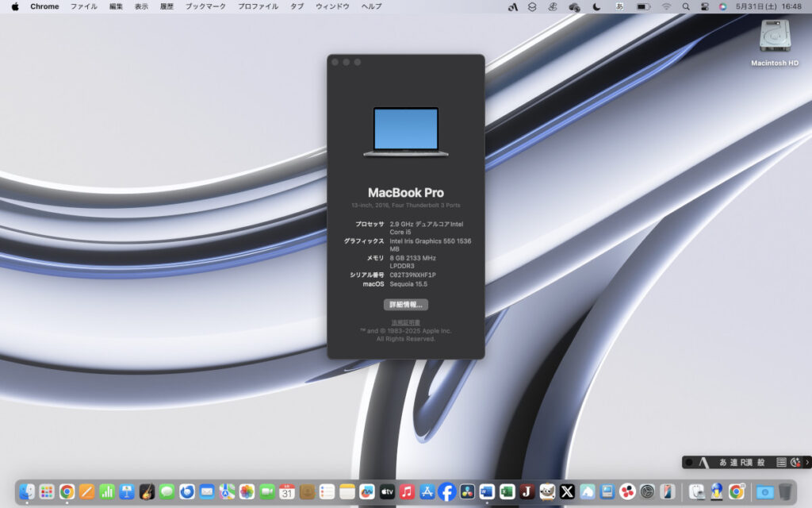
Task: Open Messages in the Dock
Action: click(x=167, y=491)
